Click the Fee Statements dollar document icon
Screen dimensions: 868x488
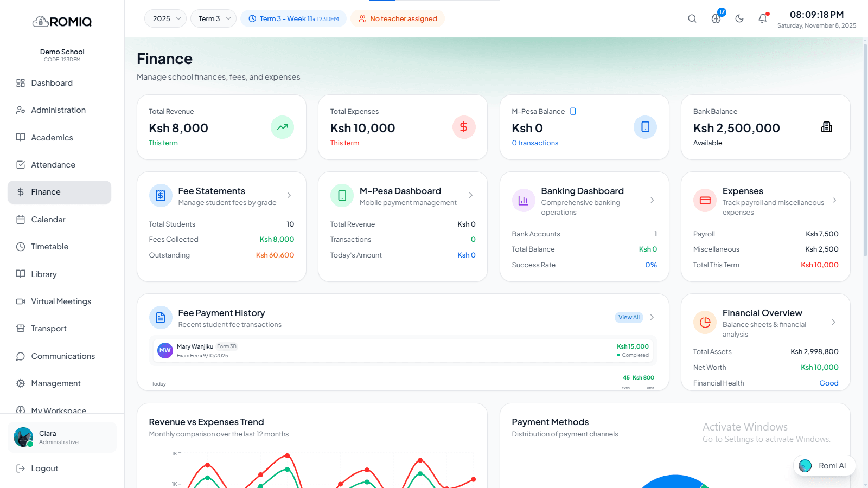click(x=161, y=196)
